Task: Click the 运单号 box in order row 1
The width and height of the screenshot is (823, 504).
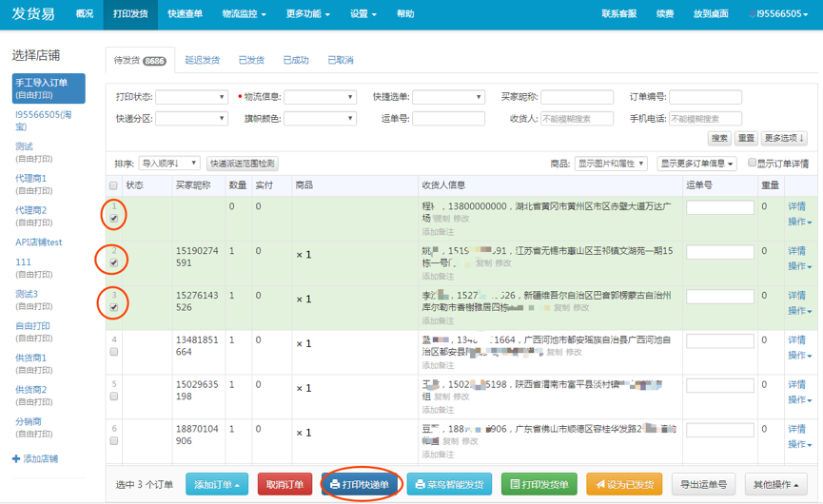Action: coord(720,207)
